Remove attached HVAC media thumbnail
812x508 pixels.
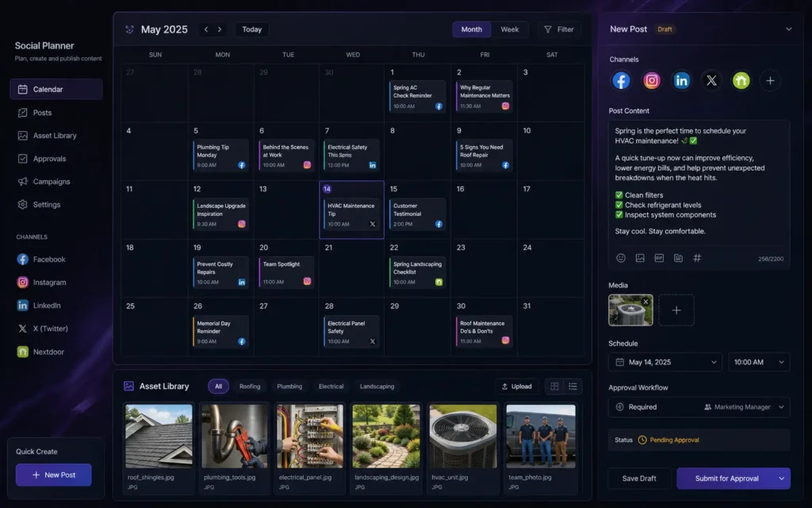[645, 302]
